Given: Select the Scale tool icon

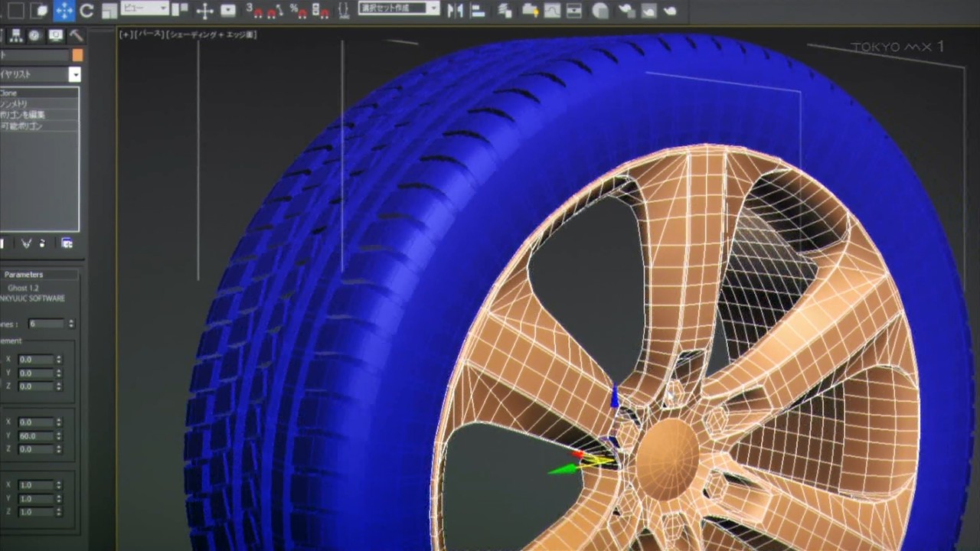Looking at the screenshot, I should click(x=109, y=11).
